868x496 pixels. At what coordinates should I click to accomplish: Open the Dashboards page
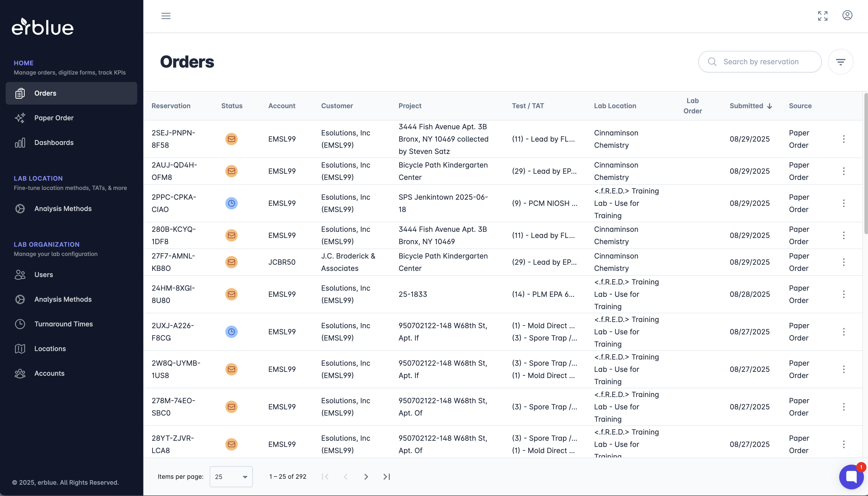point(54,142)
